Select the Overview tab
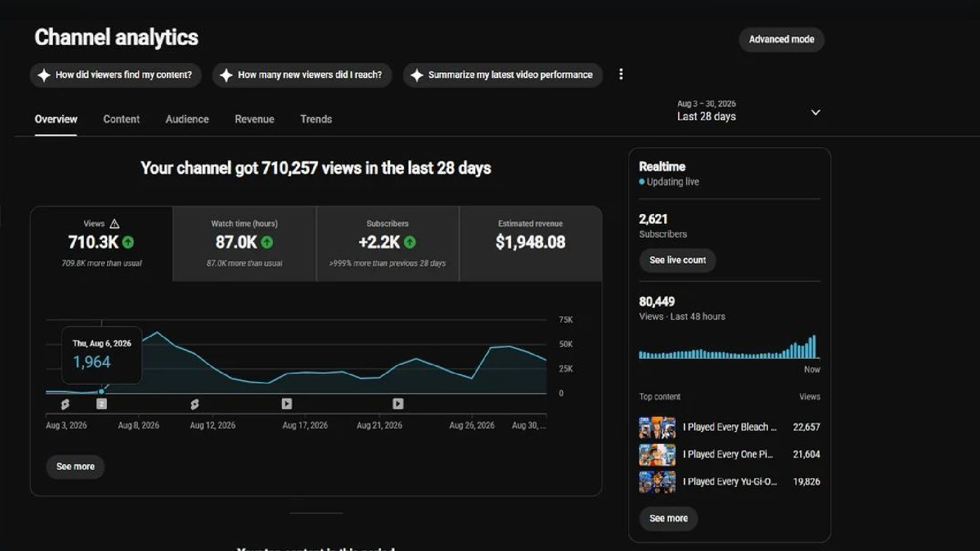Viewport: 980px width, 551px height. tap(56, 119)
